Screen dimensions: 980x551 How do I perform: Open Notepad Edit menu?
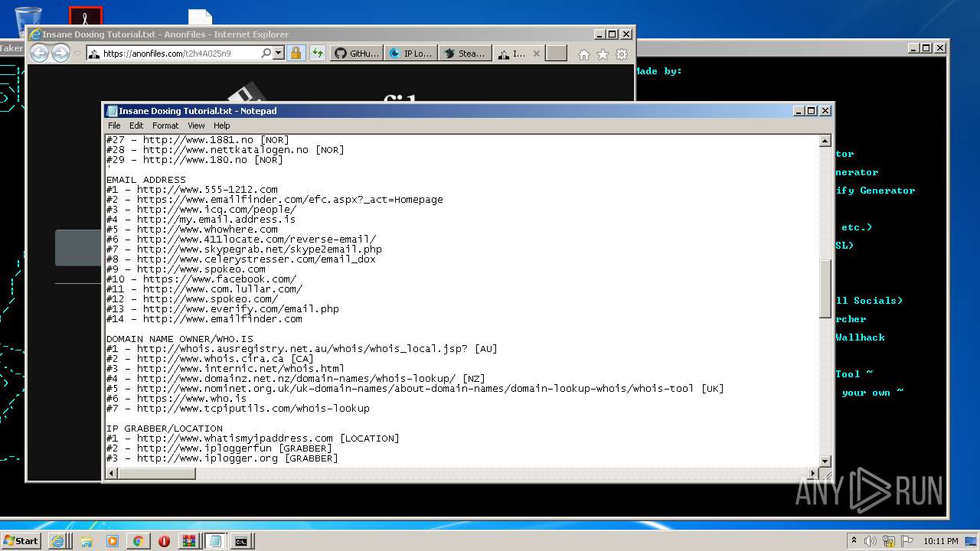(136, 126)
